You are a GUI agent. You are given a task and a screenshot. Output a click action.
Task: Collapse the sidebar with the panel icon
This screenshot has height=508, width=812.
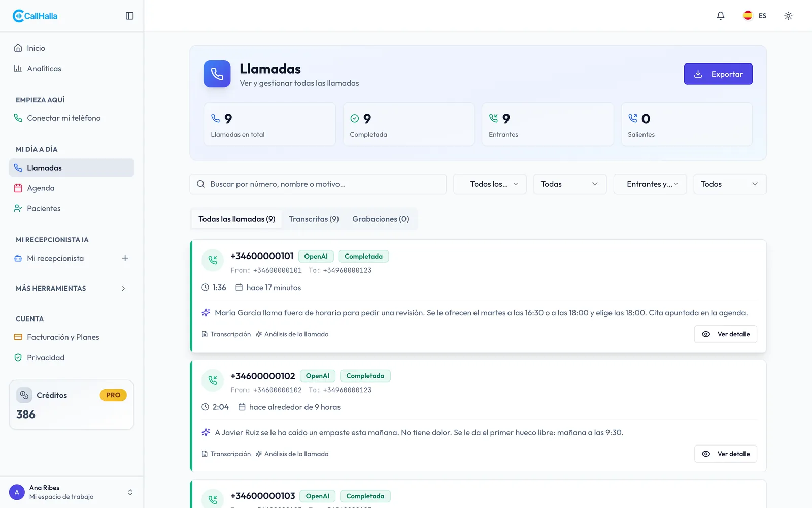pos(129,16)
